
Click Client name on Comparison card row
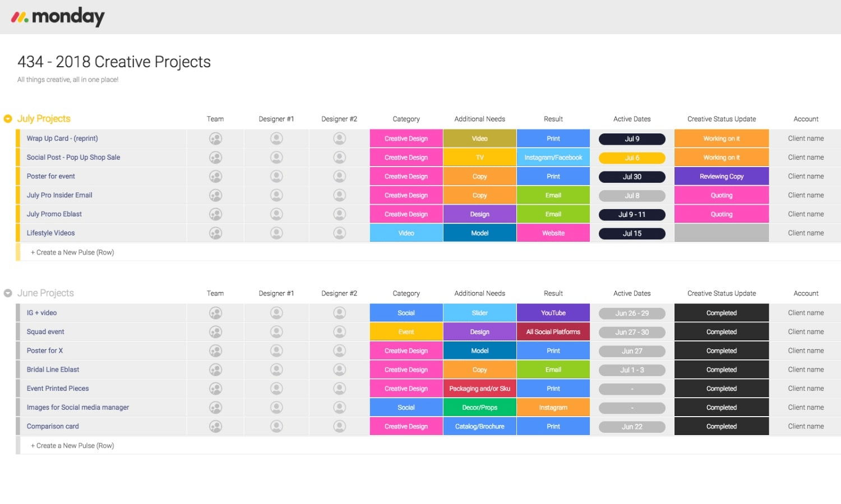tap(806, 426)
